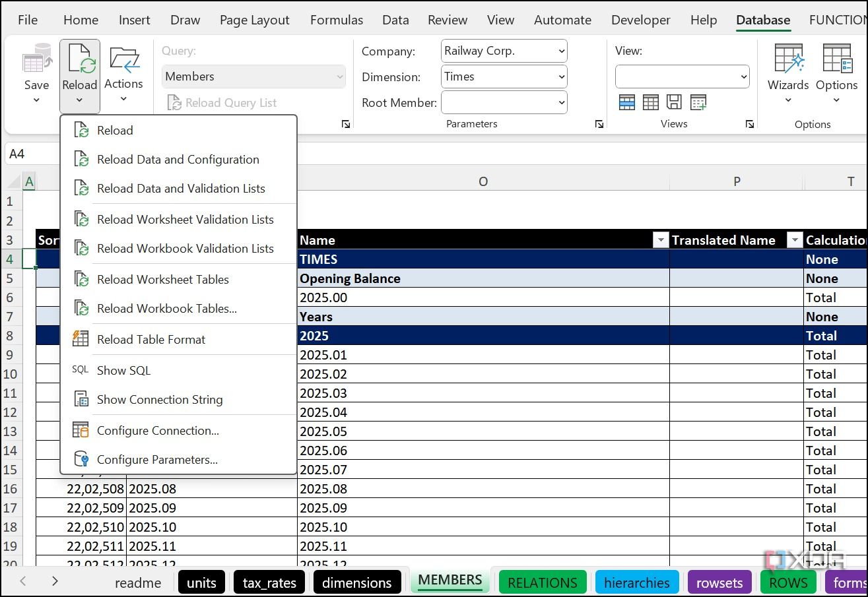Click the SQL icon beside Show SQL

(x=80, y=370)
